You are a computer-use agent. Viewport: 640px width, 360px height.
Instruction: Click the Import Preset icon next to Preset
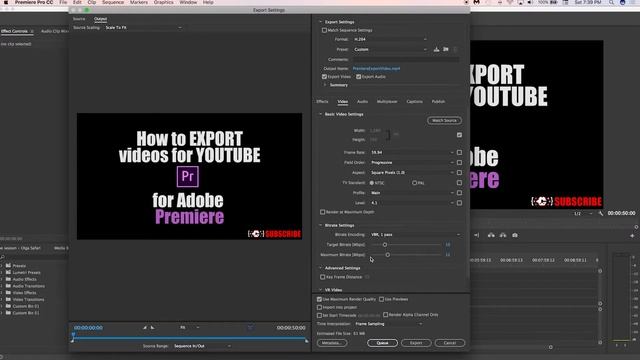tap(446, 49)
